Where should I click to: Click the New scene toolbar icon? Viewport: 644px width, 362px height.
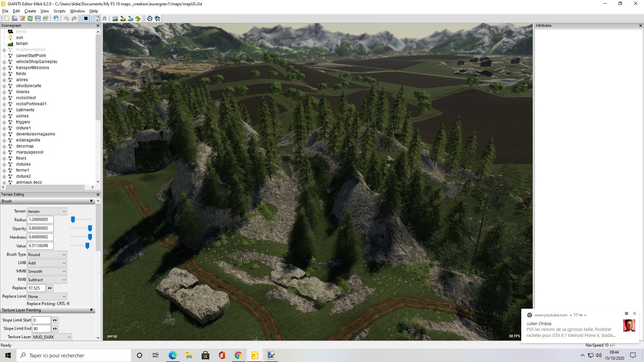pyautogui.click(x=7, y=18)
